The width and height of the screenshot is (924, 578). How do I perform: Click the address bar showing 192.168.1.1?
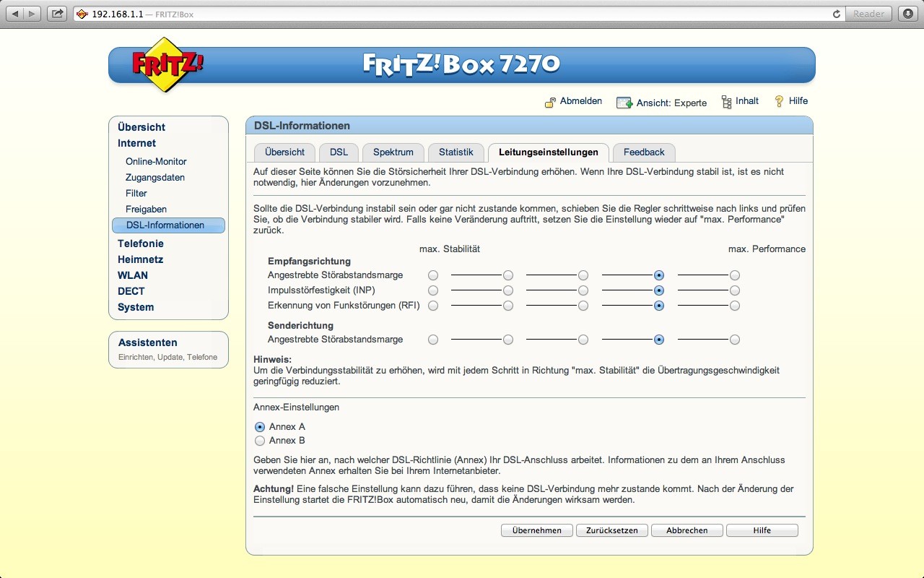coord(458,14)
